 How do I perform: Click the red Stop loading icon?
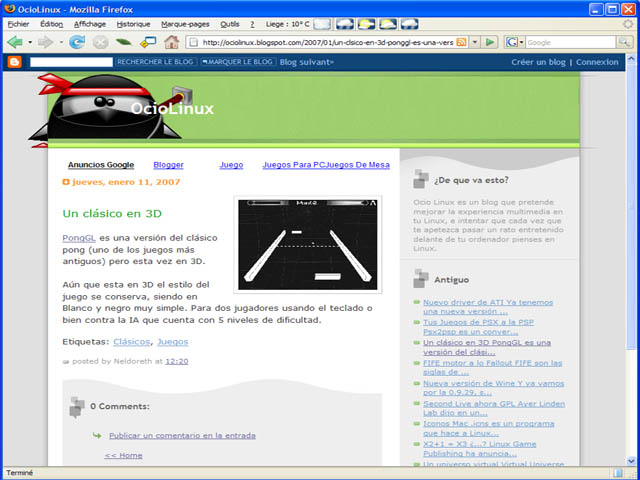point(100,42)
